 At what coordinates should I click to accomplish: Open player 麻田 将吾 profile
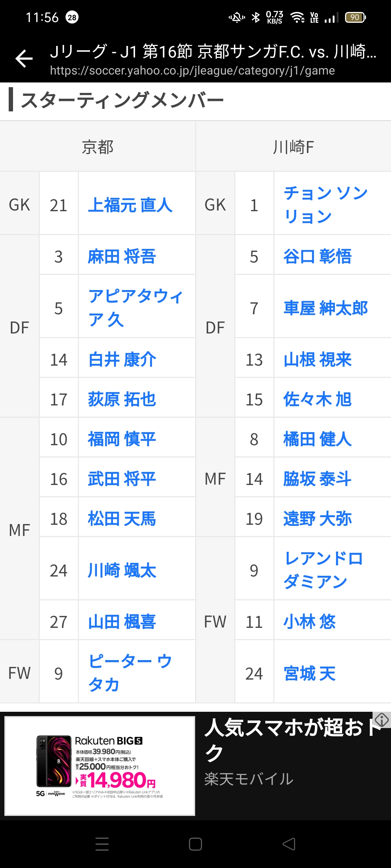[x=122, y=257]
